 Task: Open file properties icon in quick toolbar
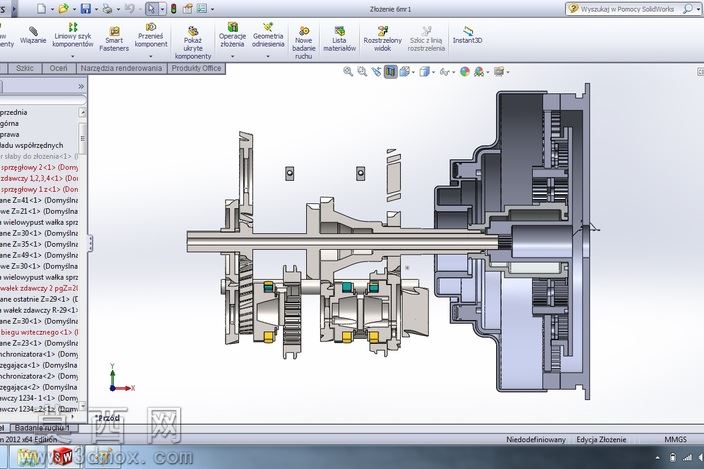[187, 9]
